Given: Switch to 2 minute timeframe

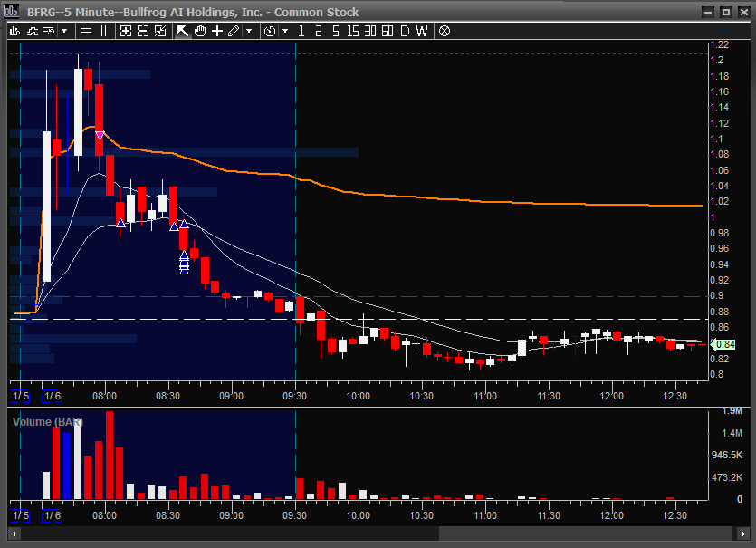Looking at the screenshot, I should pyautogui.click(x=318, y=32).
